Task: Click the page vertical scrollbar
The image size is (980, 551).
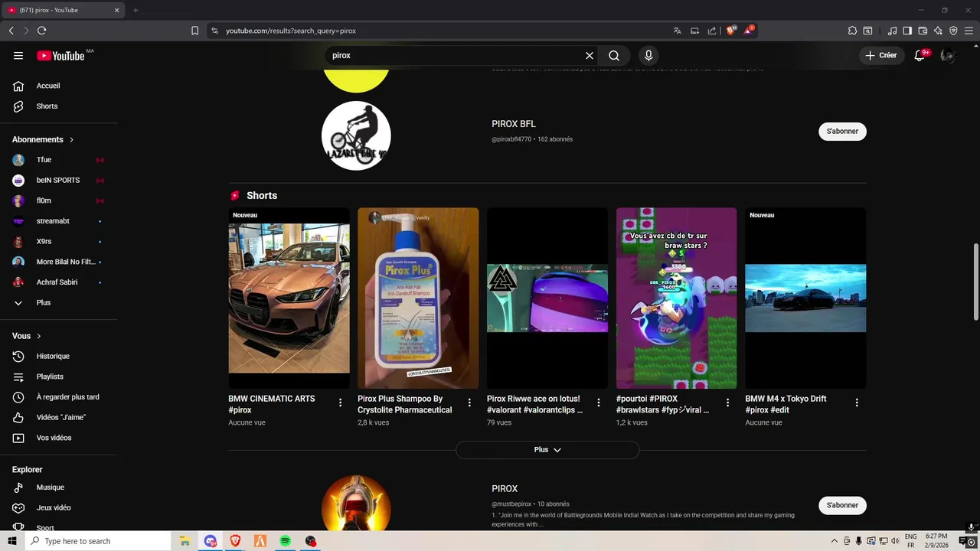Action: pyautogui.click(x=975, y=282)
